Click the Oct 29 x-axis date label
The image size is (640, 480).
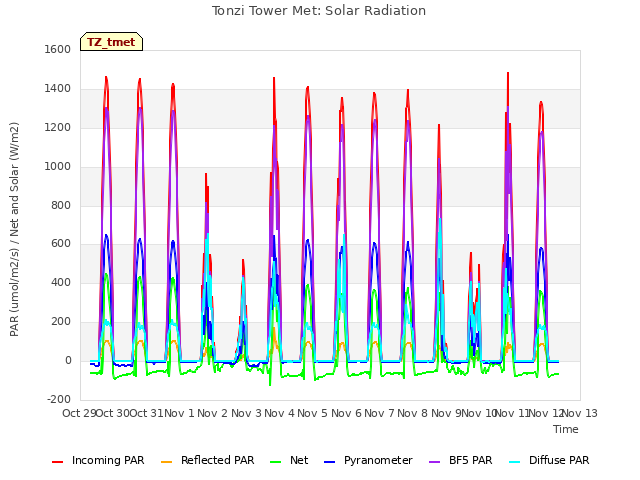point(78,413)
